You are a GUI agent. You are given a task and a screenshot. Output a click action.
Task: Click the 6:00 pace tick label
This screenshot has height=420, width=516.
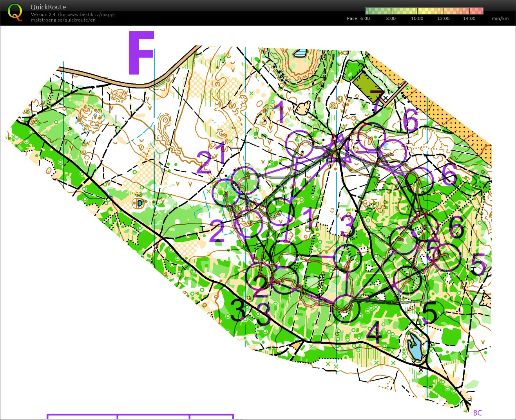click(x=365, y=18)
